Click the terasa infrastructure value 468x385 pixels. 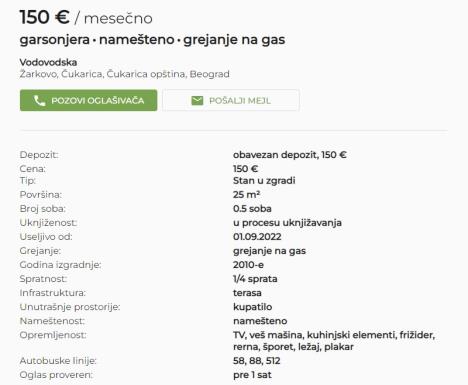pyautogui.click(x=247, y=293)
